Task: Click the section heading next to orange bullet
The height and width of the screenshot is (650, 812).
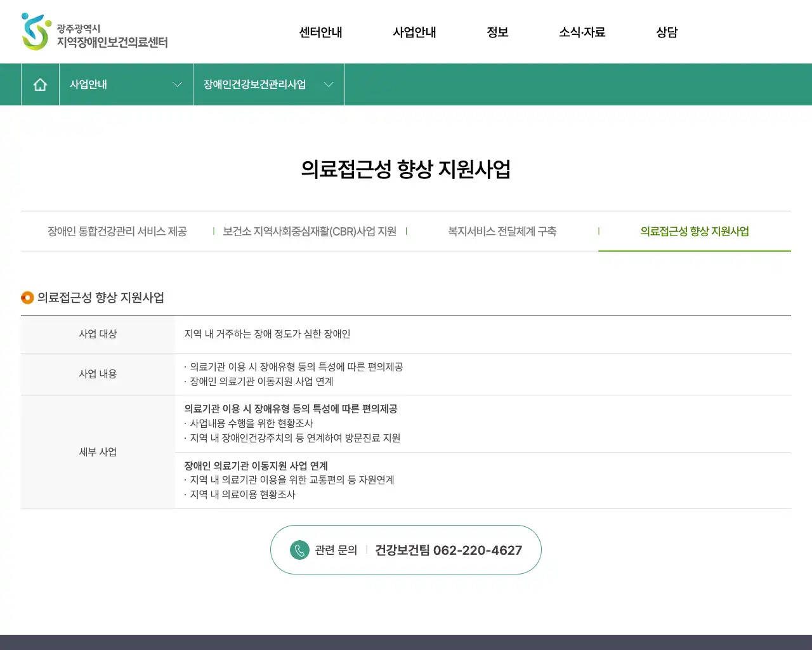Action: [101, 297]
